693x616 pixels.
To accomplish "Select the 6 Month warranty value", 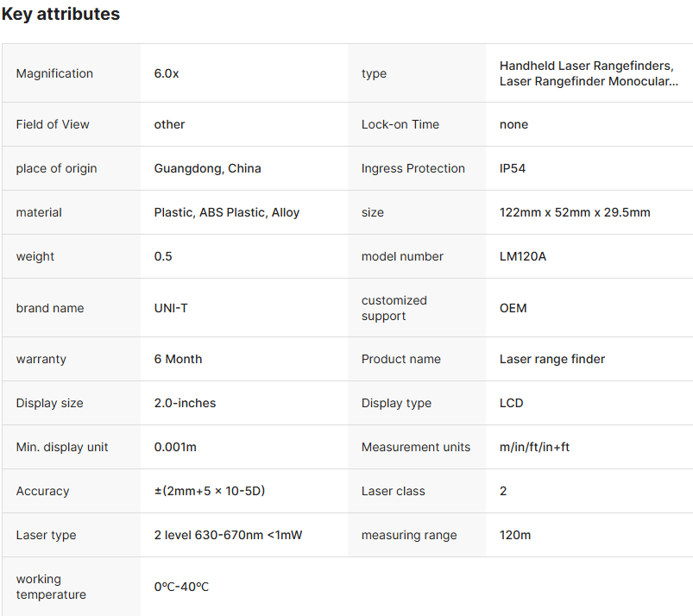I will click(x=178, y=359).
